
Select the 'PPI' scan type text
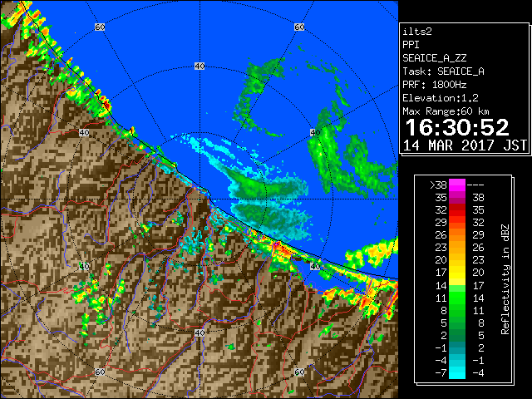point(411,45)
